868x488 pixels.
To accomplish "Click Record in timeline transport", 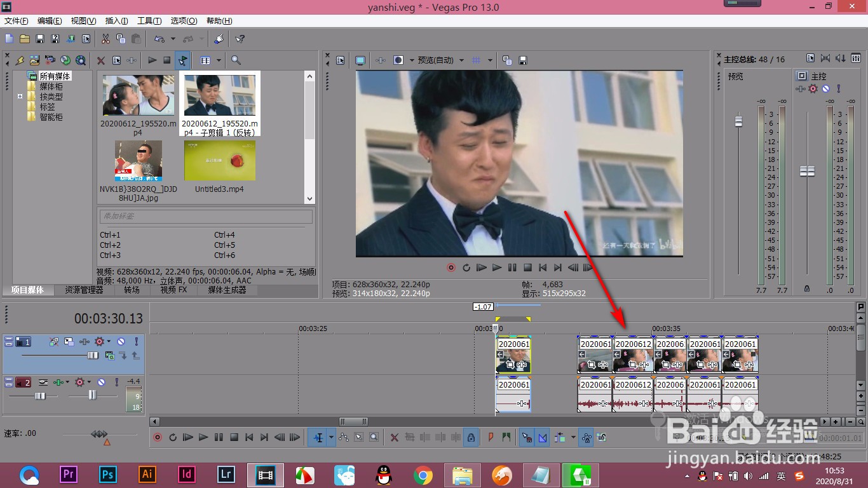I will coord(158,437).
